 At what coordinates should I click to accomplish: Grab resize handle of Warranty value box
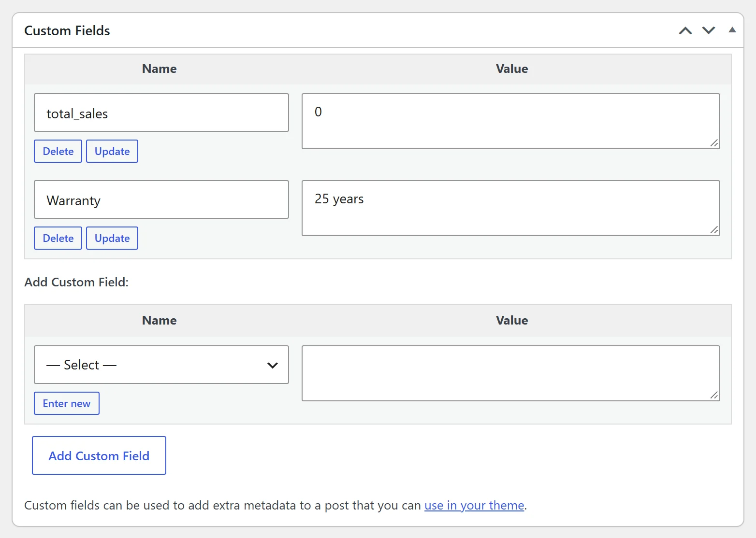(714, 230)
